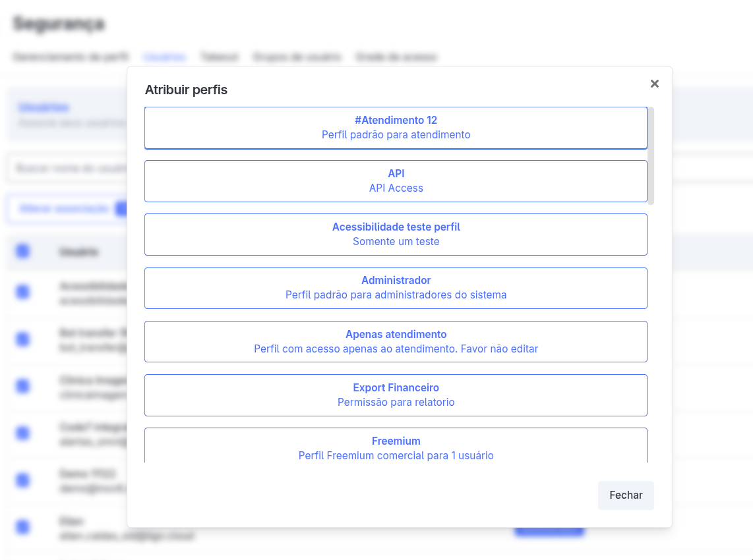Image resolution: width=753 pixels, height=560 pixels.
Task: Switch to the Grade de acesso tab
Action: point(396,57)
